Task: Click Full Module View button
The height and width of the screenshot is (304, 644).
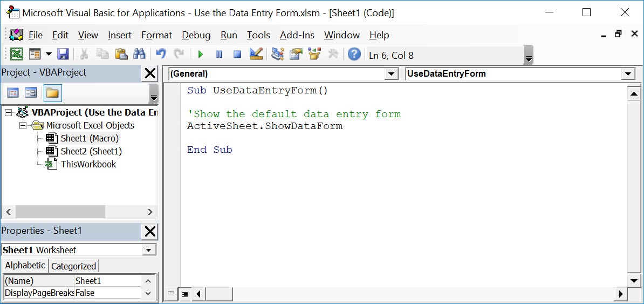Action: 184,294
